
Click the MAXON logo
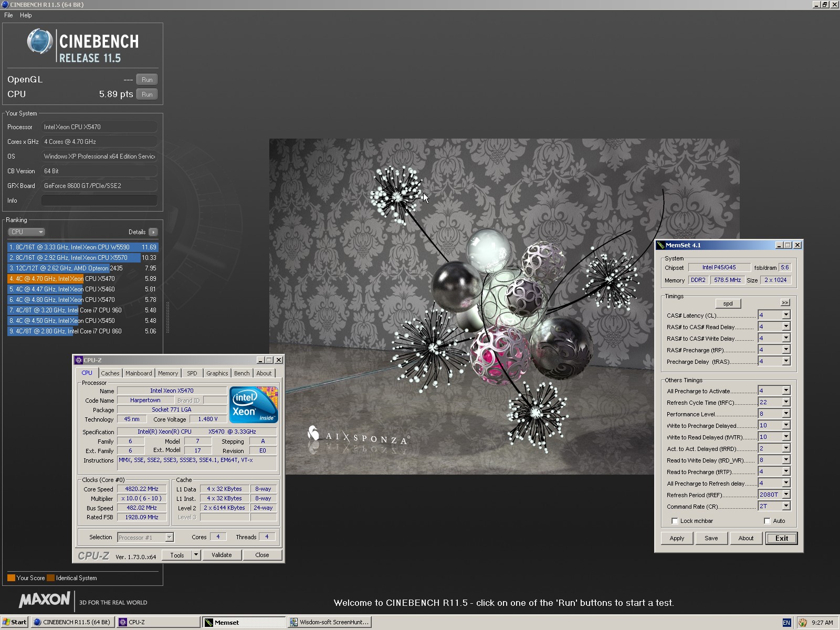point(45,599)
